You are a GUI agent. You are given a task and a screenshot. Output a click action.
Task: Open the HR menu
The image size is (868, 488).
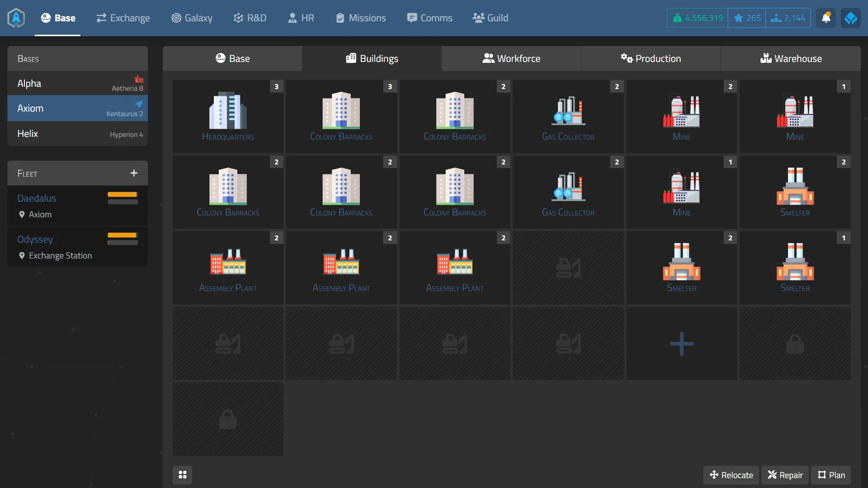click(x=301, y=18)
